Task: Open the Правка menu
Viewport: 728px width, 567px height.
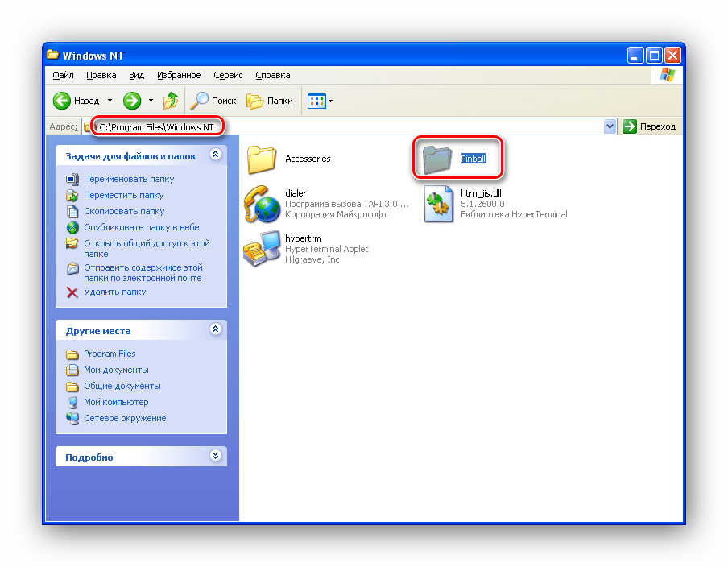Action: (x=101, y=75)
